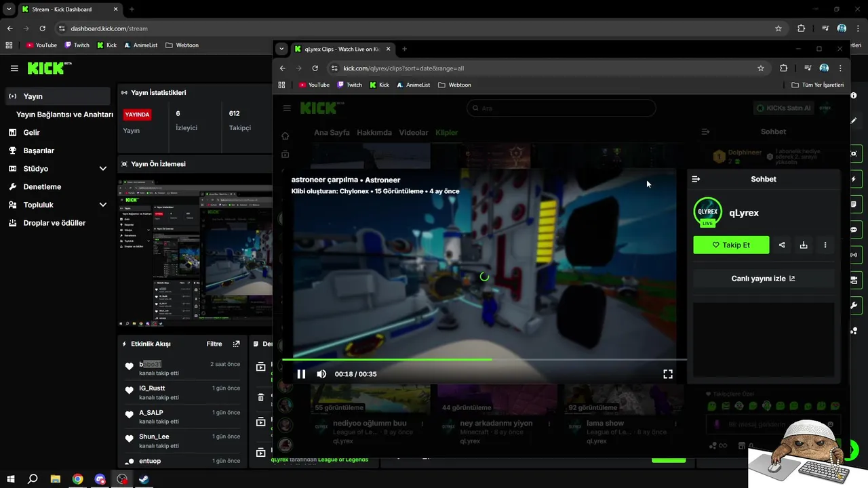
Task: Open File Explorer from taskbar
Action: pyautogui.click(x=56, y=479)
